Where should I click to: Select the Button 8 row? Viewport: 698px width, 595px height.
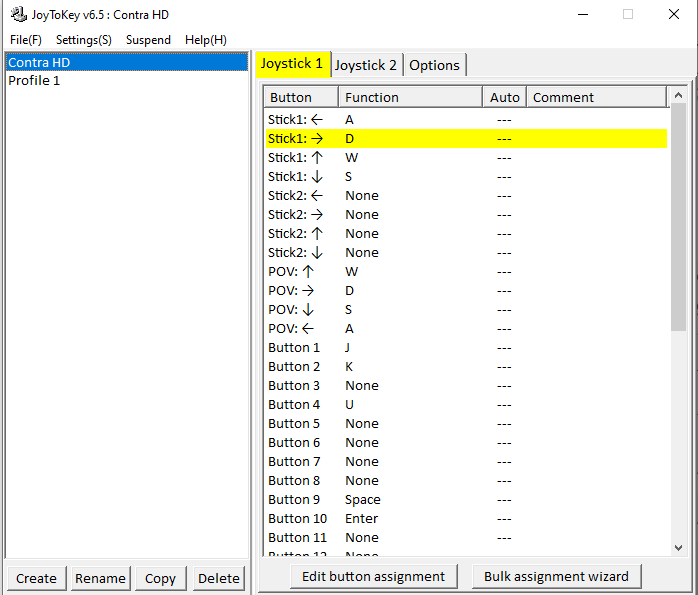[x=466, y=481]
